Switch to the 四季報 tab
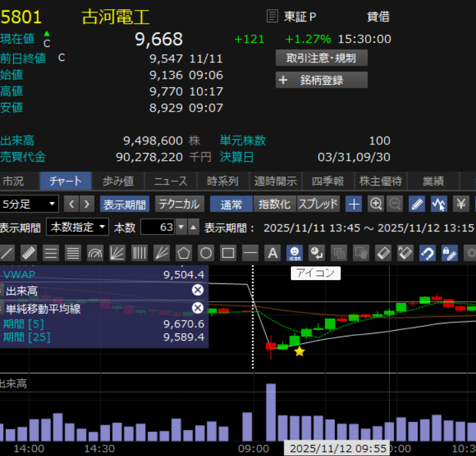This screenshot has height=456, width=476. pos(328,181)
